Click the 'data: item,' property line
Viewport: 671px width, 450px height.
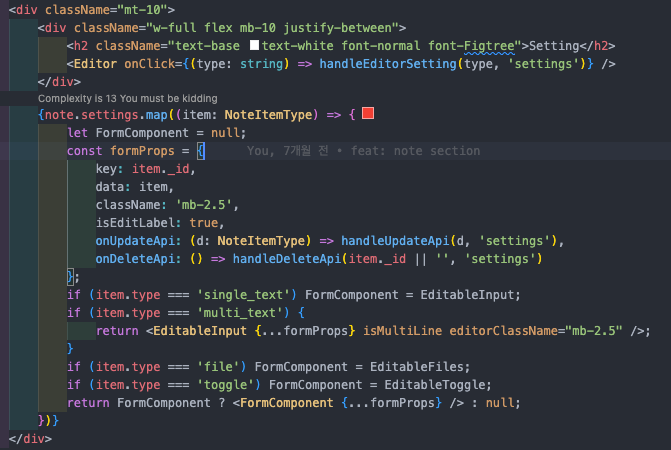point(134,187)
